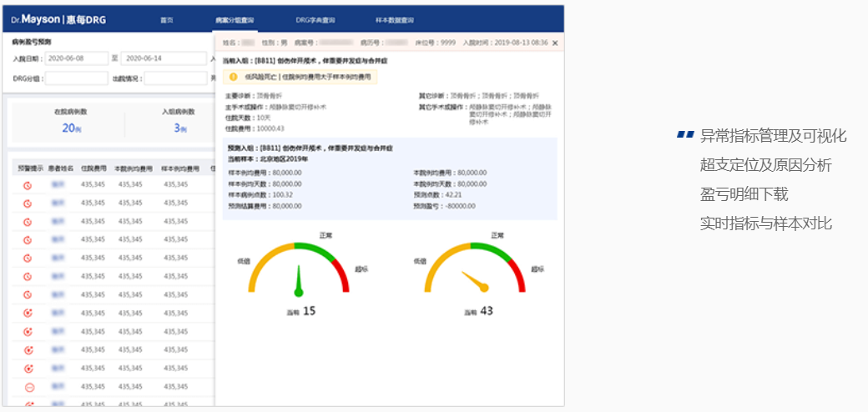868x412 pixels.
Task: Go to the 样本数据查询 tab
Action: [x=394, y=21]
